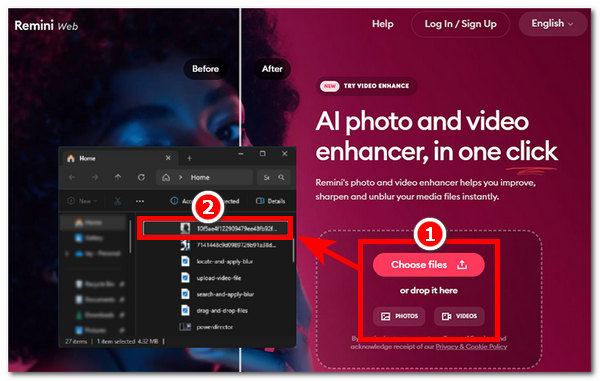Image resolution: width=600 pixels, height=381 pixels.
Task: Click the chevron before Home in address bar
Action: [181, 177]
